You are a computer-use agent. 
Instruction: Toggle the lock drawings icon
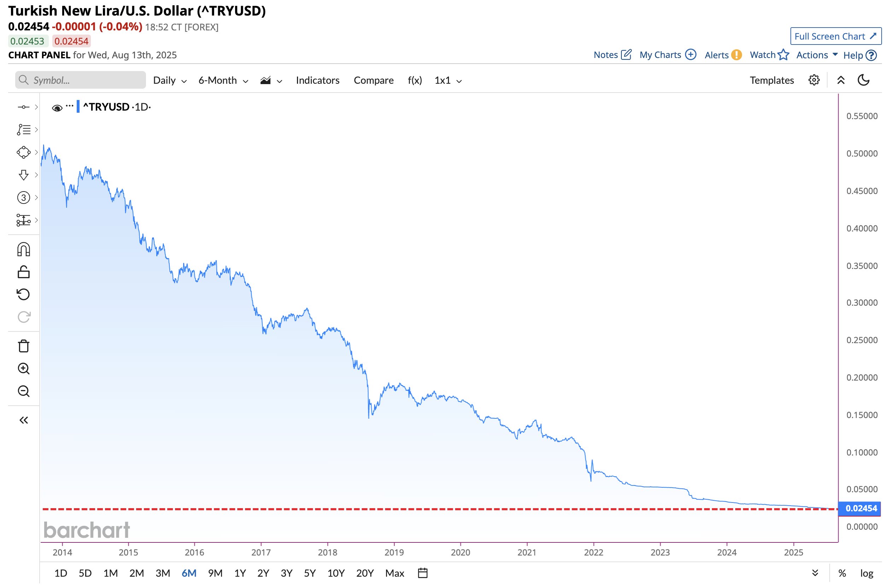(x=23, y=272)
